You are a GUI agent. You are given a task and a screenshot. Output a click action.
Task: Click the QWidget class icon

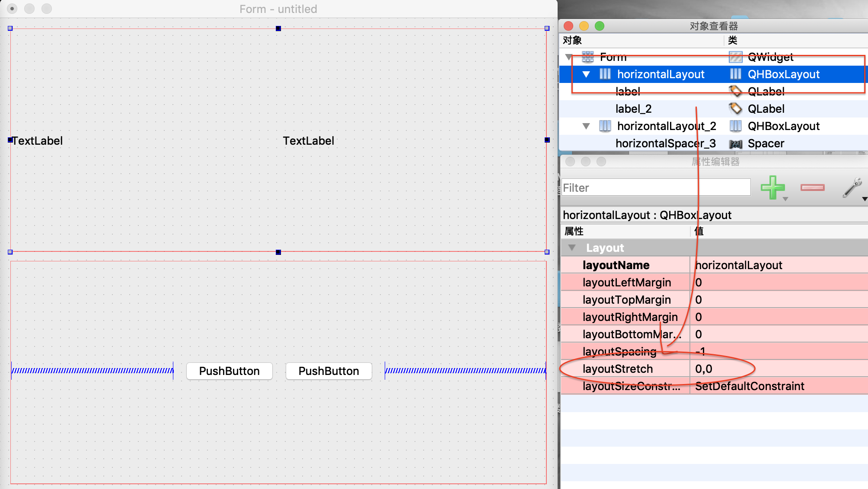(736, 57)
